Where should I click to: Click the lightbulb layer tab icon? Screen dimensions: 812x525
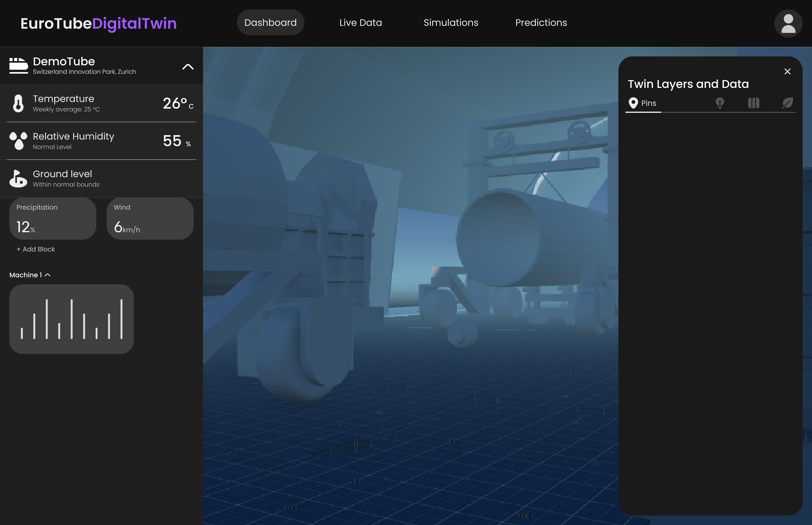[720, 103]
